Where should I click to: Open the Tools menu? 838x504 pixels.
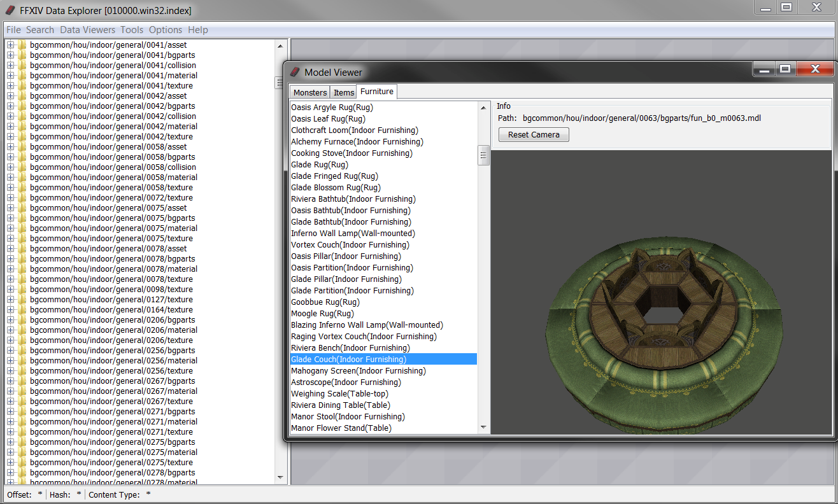[x=132, y=30]
